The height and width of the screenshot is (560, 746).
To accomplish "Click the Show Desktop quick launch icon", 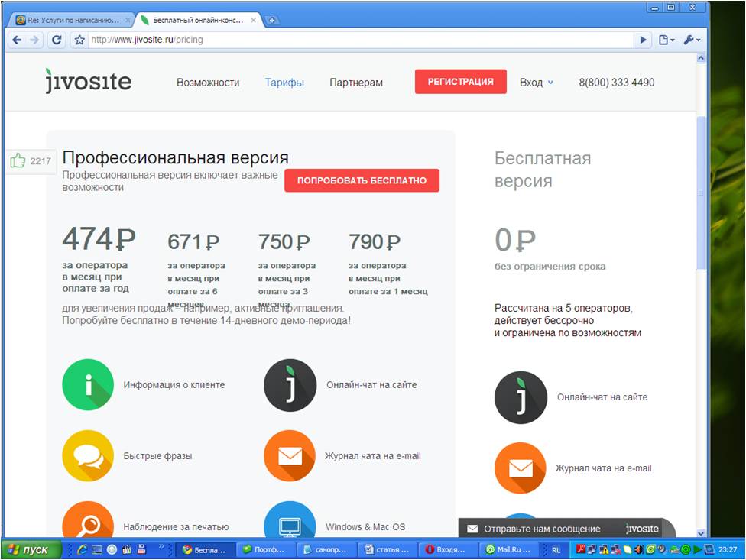I will tap(97, 549).
